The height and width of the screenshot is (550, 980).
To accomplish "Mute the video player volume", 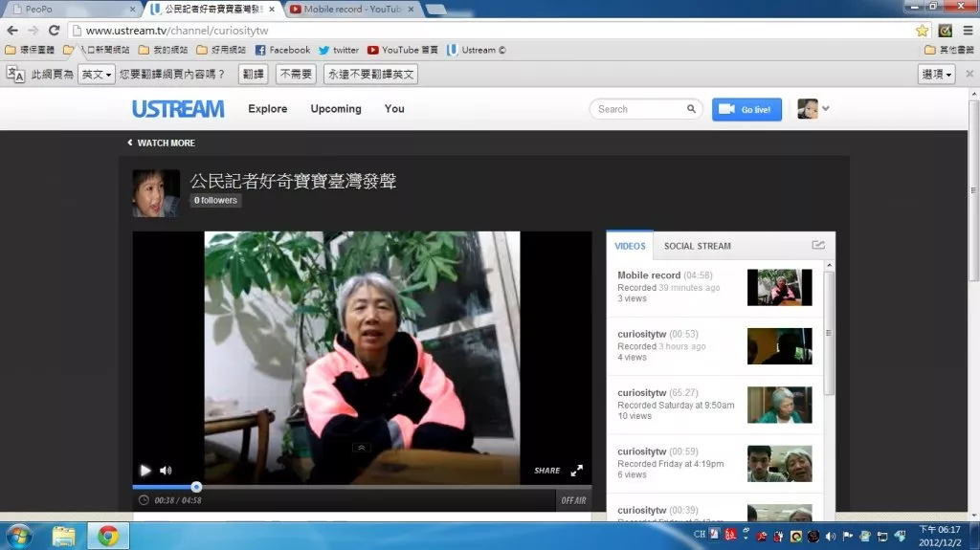I will 166,471.
